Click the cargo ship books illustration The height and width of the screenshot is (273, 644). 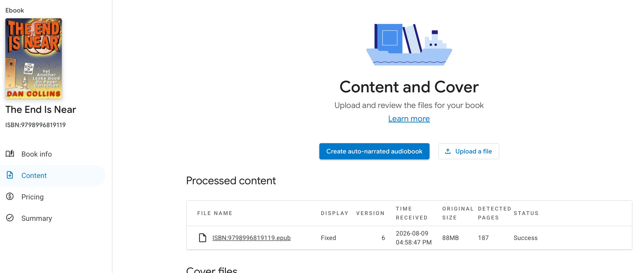coord(409,44)
